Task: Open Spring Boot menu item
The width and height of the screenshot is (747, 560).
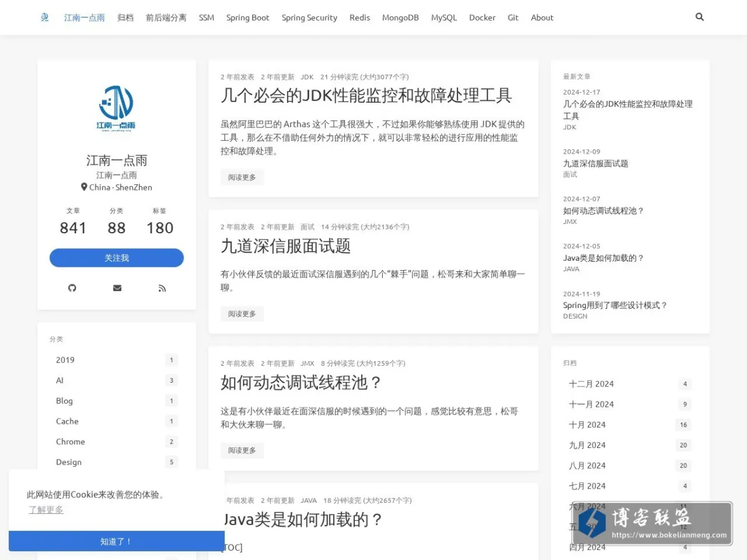Action: point(248,17)
